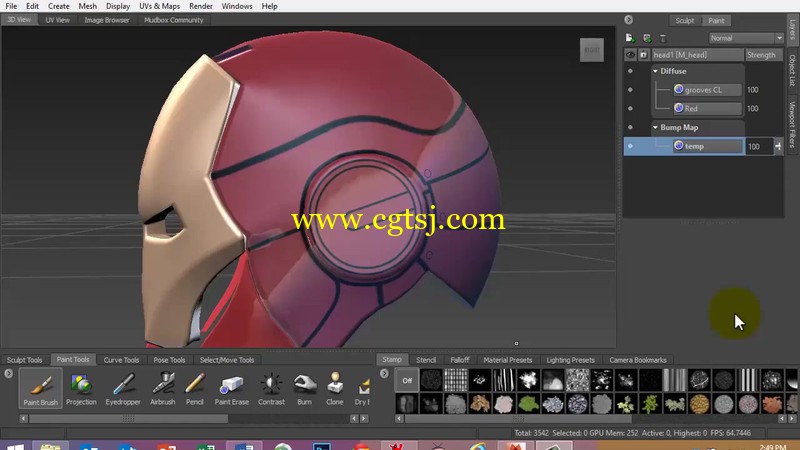Screen dimensions: 800x450
Task: Switch to Sculpt Tools tab
Action: tap(24, 360)
